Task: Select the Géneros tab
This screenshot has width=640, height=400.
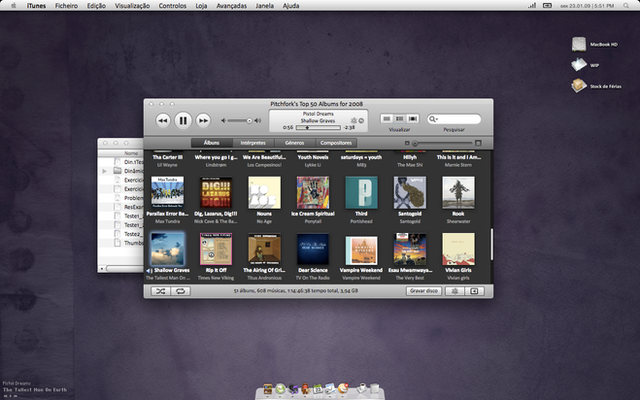Action: point(295,143)
